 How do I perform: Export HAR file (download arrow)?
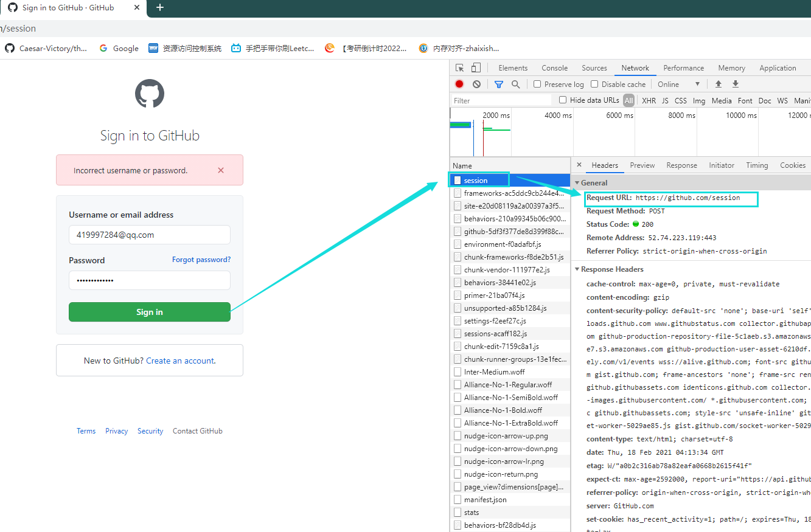(735, 85)
